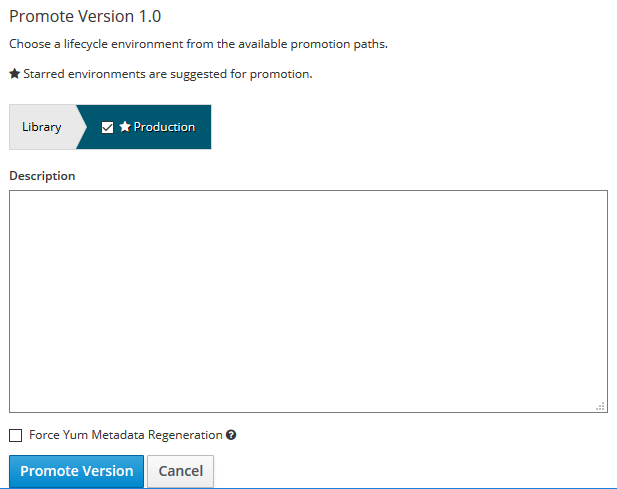Select the Production environment label
The image size is (617, 489).
coord(164,127)
